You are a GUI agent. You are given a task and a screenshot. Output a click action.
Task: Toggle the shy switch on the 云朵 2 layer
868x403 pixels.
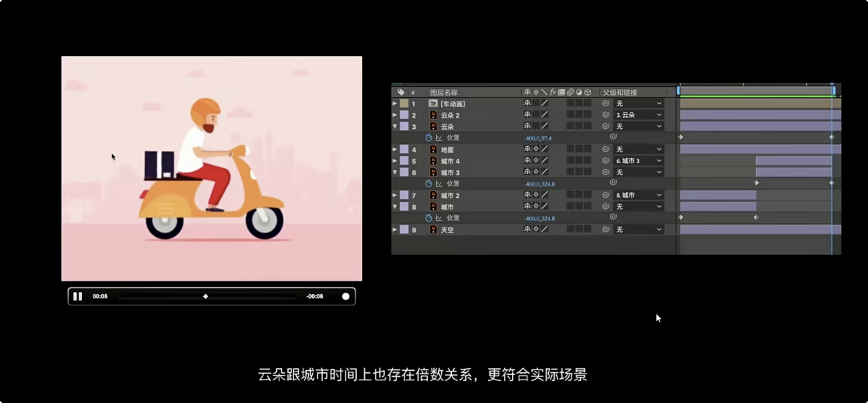527,115
